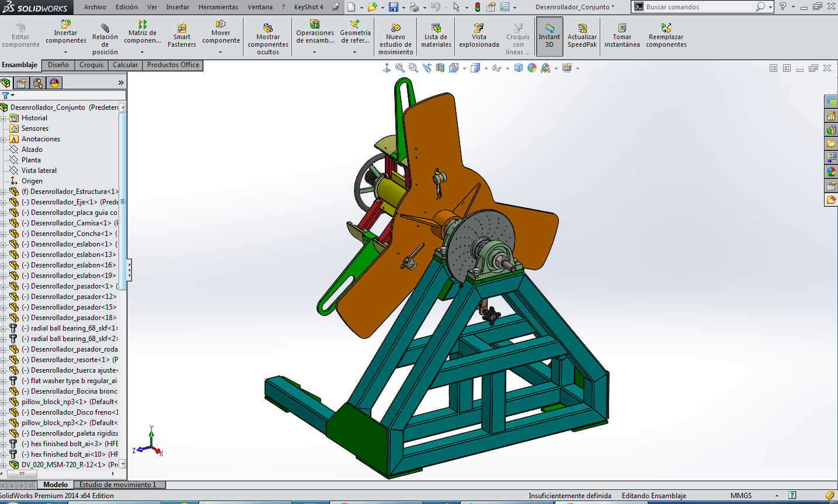Toggle Instant 3D mode

pyautogui.click(x=549, y=36)
